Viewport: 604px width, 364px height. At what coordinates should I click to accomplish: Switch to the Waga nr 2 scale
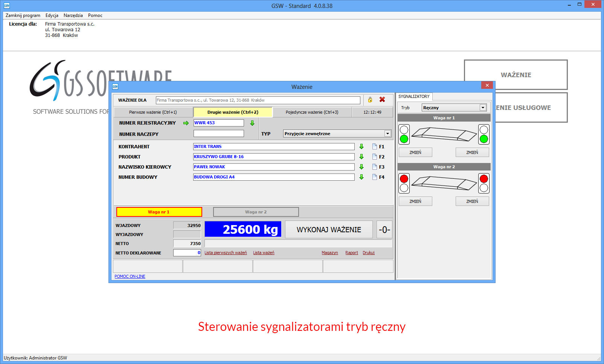click(256, 212)
